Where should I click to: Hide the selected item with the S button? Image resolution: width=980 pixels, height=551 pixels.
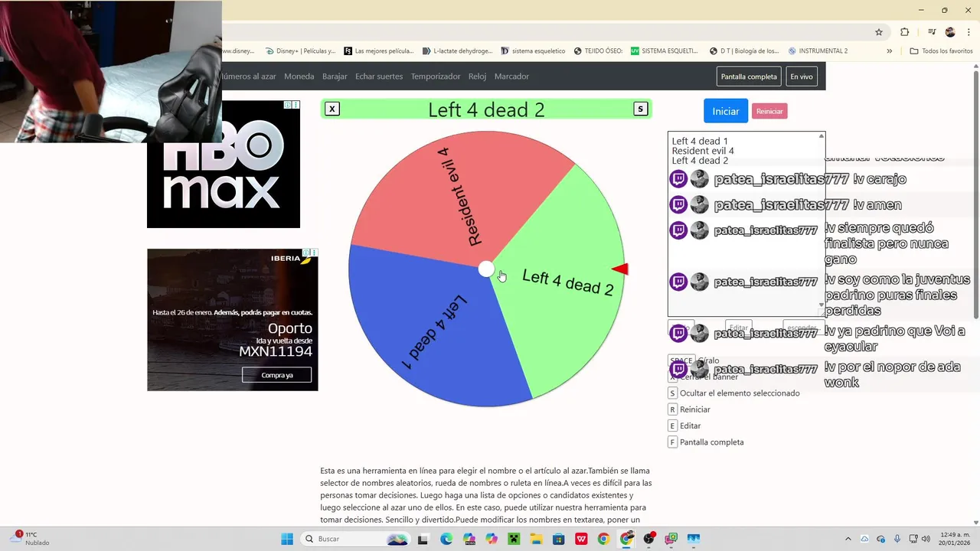click(x=641, y=109)
